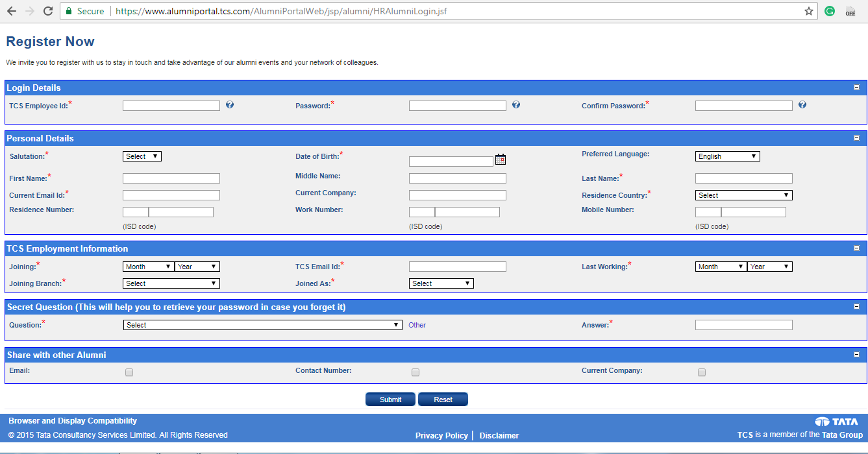868x454 pixels.
Task: Click the Mobile Number ISD code box
Action: 708,212
